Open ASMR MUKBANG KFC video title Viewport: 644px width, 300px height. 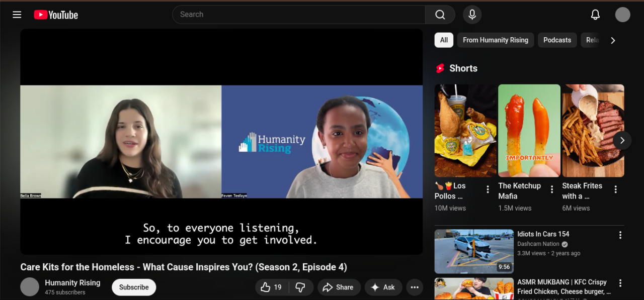(564, 287)
